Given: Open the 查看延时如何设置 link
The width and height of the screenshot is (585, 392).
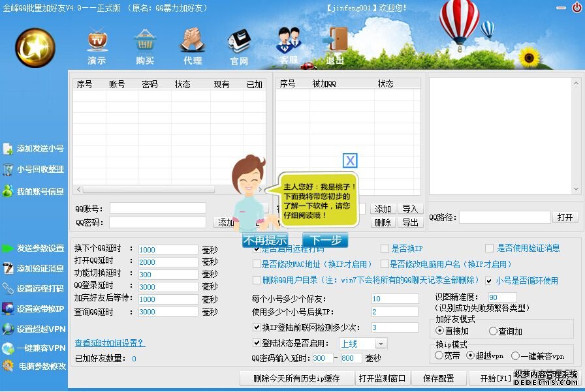Looking at the screenshot, I should coord(110,343).
